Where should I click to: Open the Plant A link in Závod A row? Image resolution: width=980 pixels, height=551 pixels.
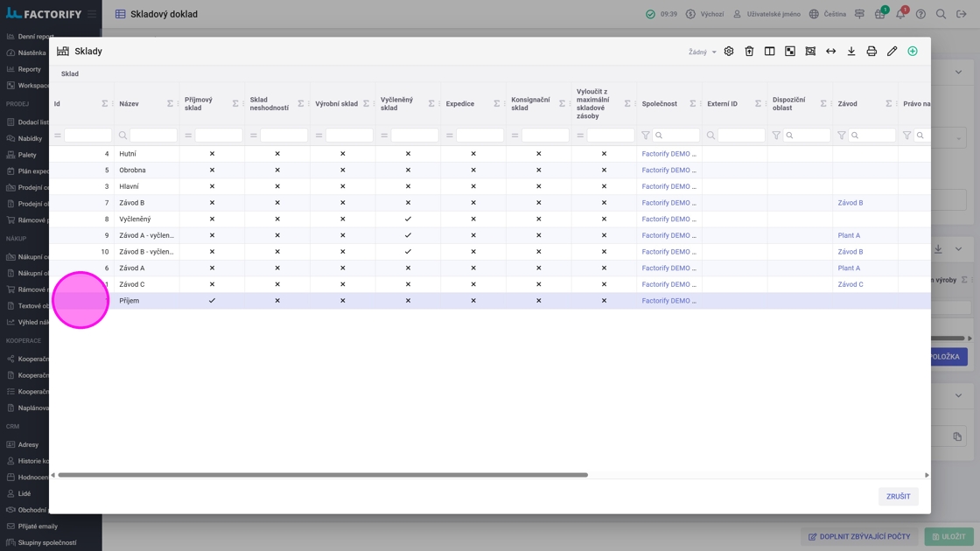pyautogui.click(x=849, y=269)
